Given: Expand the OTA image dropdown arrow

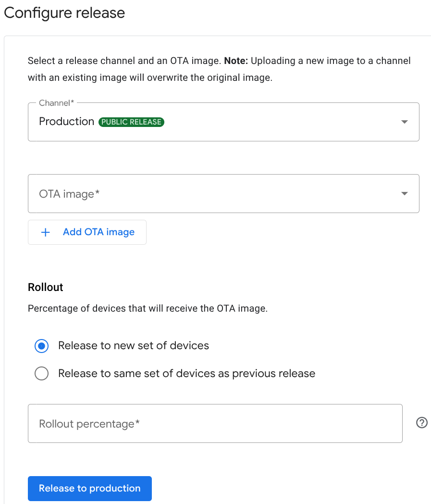Looking at the screenshot, I should coord(405,194).
